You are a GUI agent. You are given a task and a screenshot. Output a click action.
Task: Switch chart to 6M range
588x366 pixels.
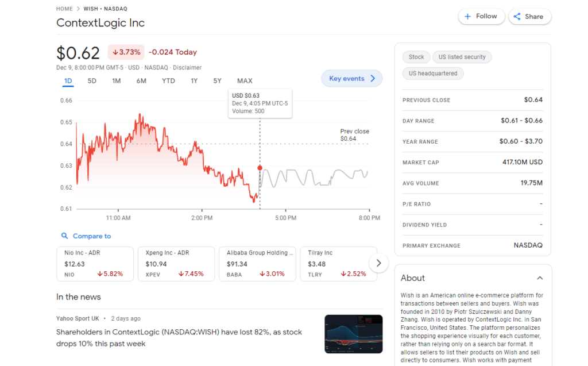pos(141,80)
